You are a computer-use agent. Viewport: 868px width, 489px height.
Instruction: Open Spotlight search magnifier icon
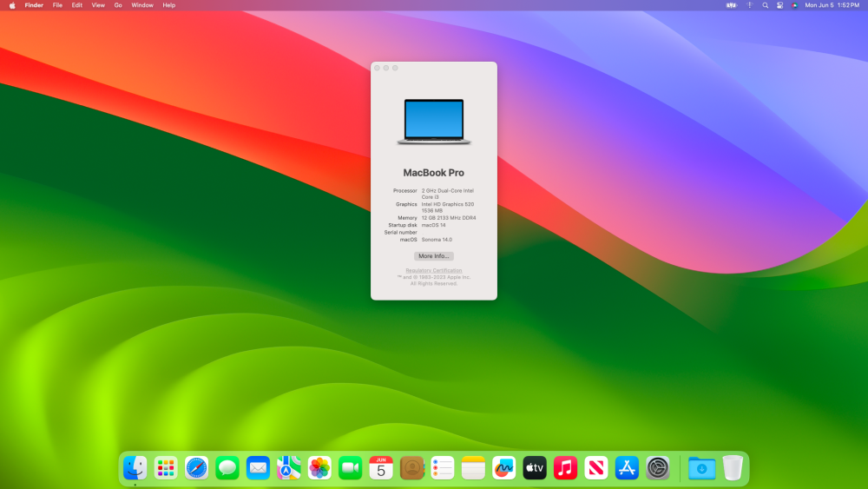click(x=765, y=5)
